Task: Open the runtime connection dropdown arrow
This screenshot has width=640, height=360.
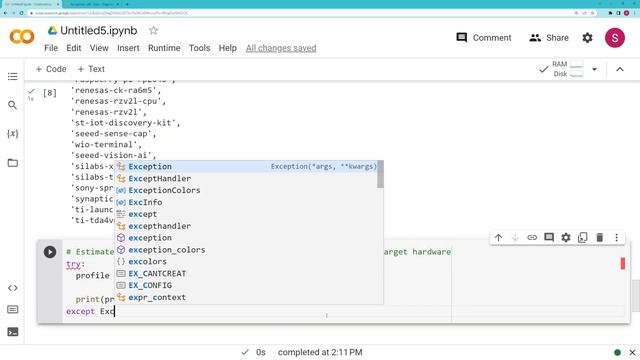Action: [x=594, y=69]
